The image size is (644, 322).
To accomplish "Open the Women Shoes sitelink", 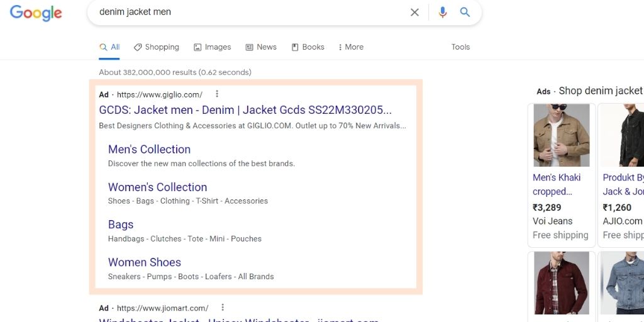I will click(145, 262).
